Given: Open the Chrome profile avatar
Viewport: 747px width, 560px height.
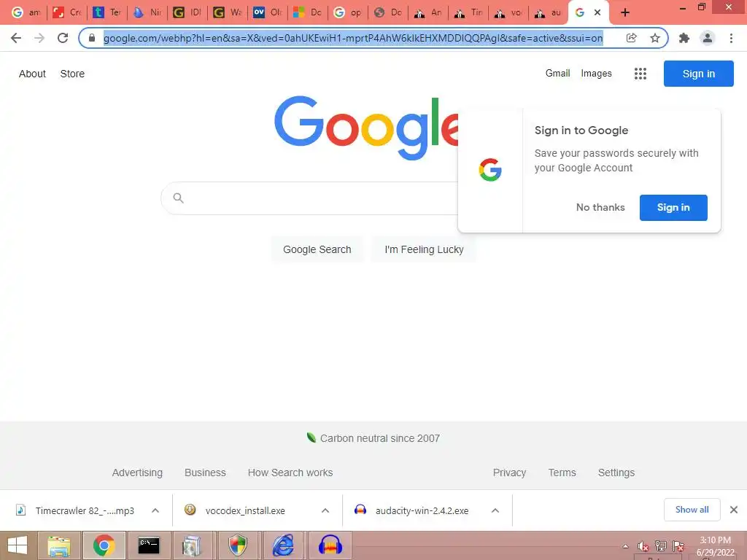Looking at the screenshot, I should point(708,38).
